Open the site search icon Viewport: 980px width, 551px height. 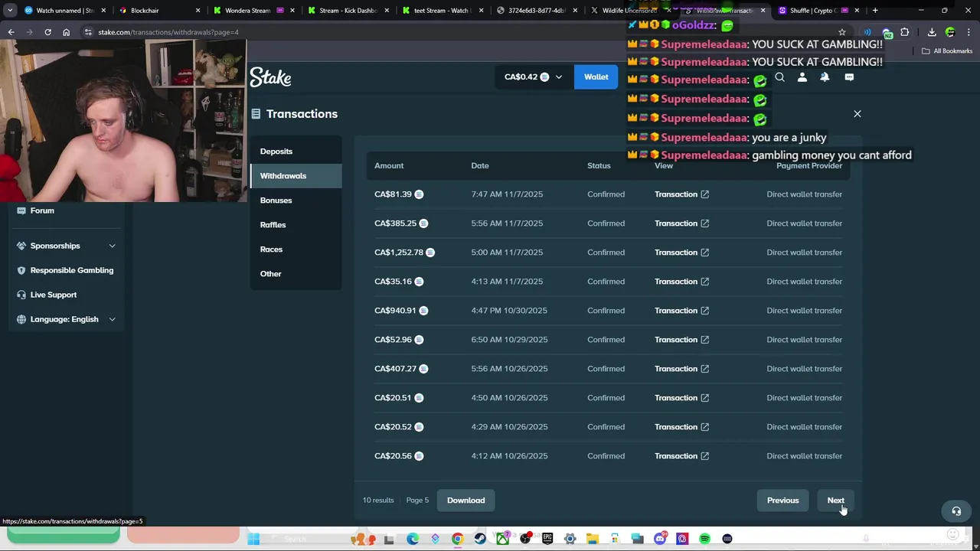[x=779, y=77]
